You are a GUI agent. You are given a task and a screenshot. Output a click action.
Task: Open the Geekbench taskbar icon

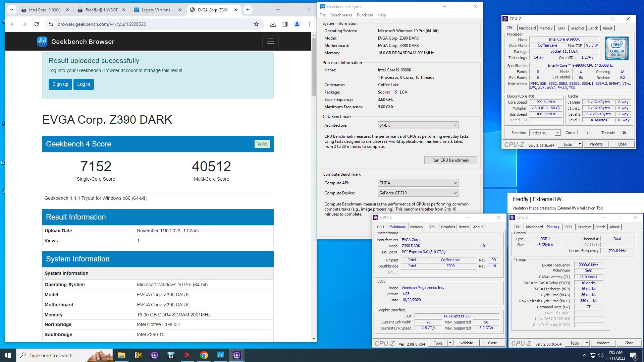[x=220, y=355]
